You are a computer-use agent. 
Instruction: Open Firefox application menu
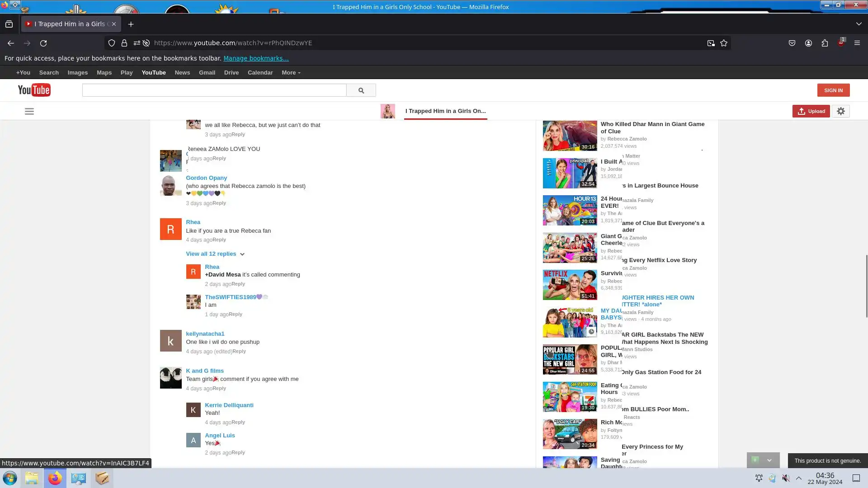coord(857,43)
